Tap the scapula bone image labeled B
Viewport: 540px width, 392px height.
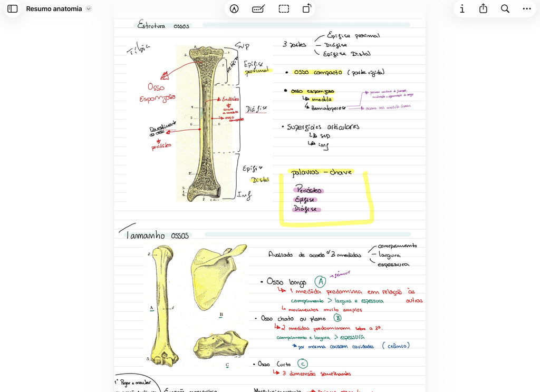pos(218,277)
